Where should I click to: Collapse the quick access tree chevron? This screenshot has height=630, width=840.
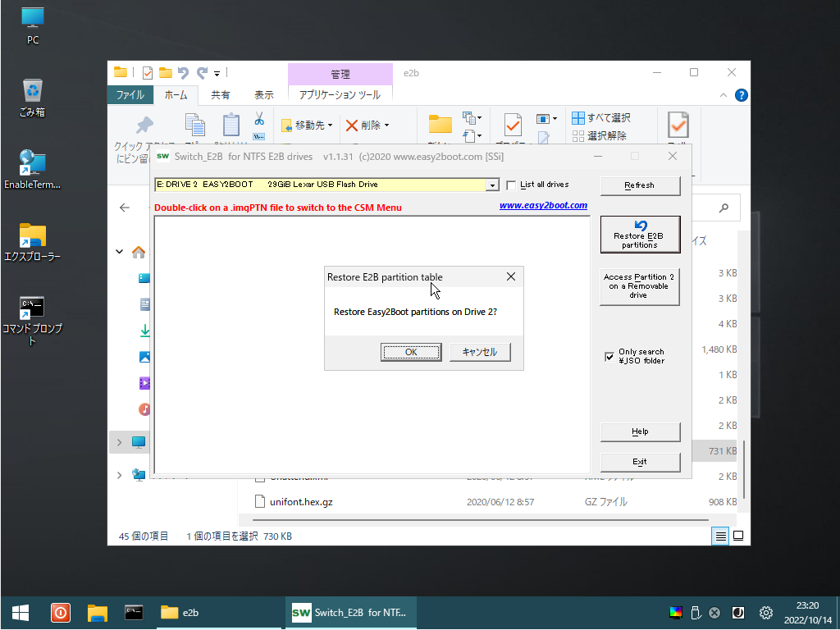coord(120,251)
